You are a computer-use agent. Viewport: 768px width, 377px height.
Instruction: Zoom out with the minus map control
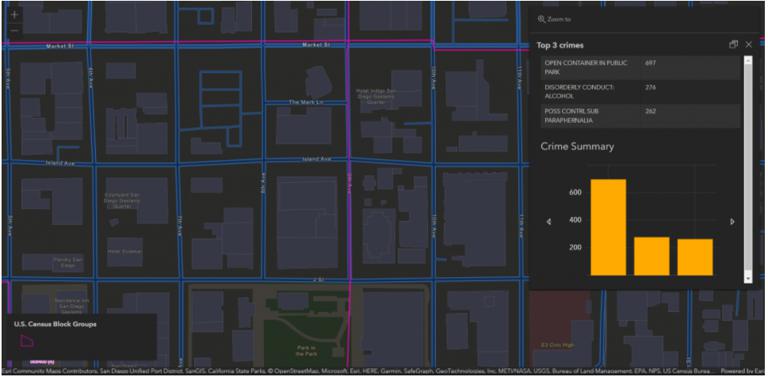point(15,30)
